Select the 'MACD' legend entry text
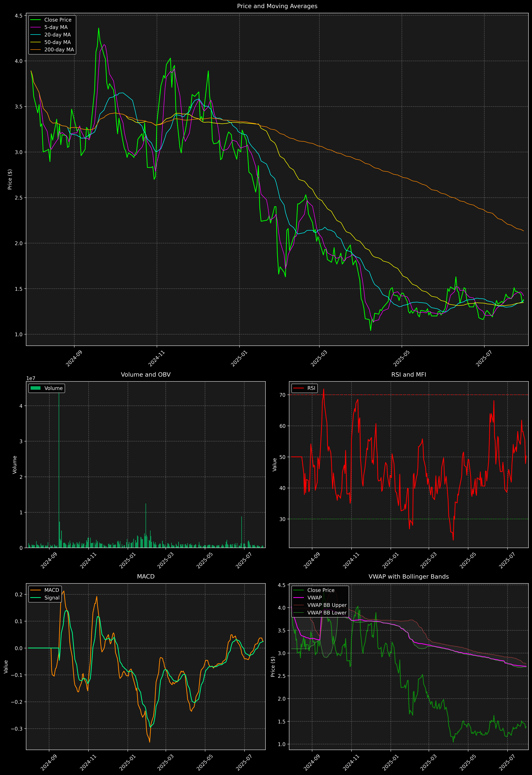Image resolution: width=532 pixels, height=775 pixels. click(52, 590)
